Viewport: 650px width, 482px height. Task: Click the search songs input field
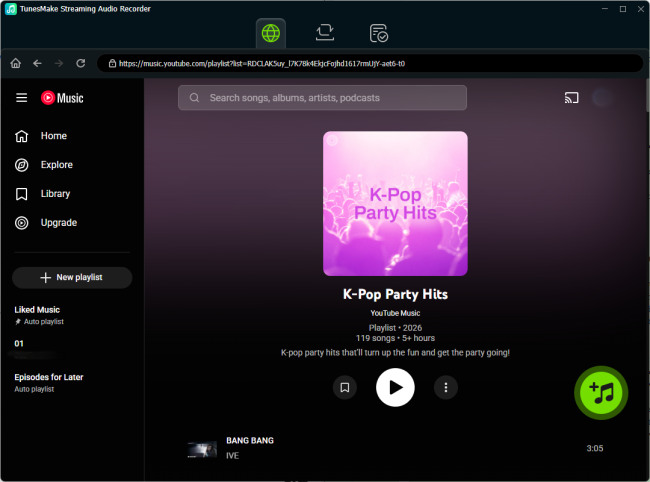[x=323, y=98]
